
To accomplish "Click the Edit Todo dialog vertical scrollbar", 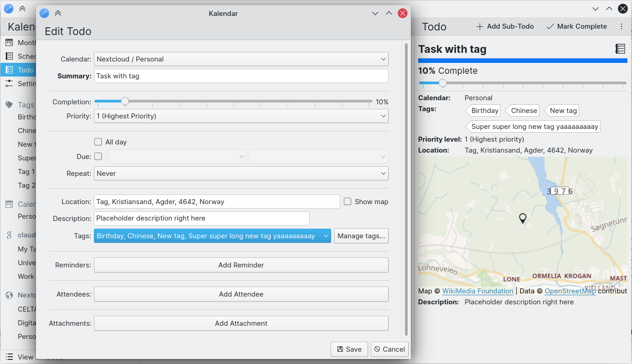I will point(406,189).
